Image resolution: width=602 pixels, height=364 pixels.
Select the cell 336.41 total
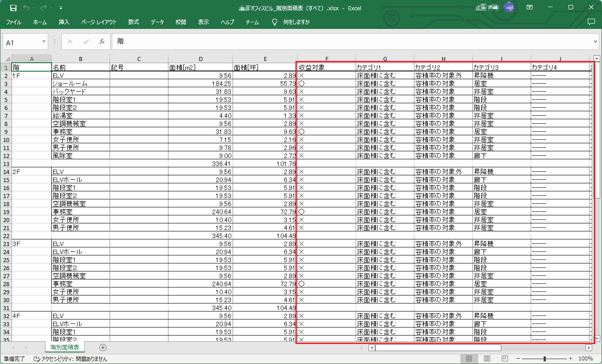point(201,163)
